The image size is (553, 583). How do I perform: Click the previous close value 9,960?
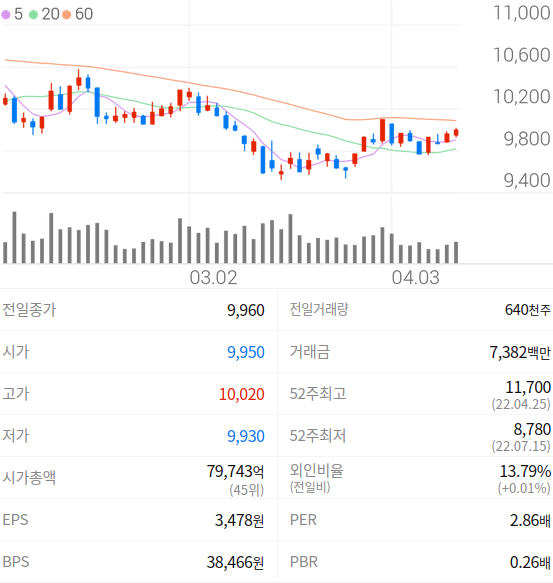246,310
